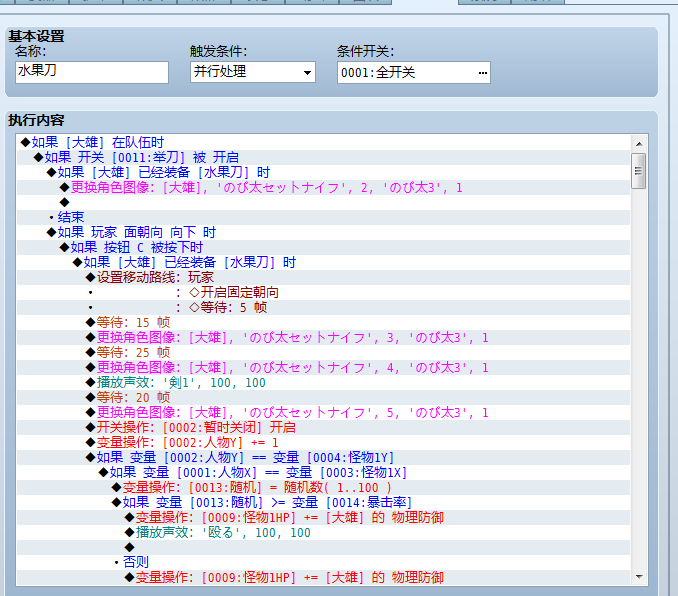Select the line 播放声效: '殴る', 100, 100

coord(323,532)
